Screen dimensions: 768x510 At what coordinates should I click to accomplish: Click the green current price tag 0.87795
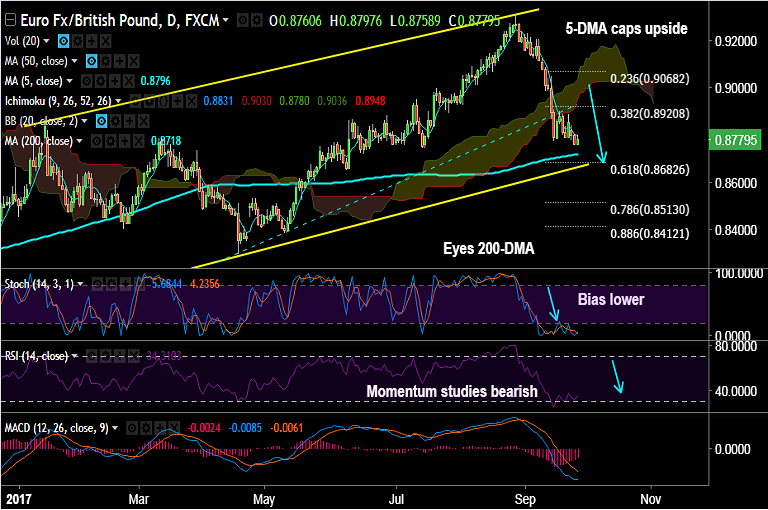(x=735, y=140)
